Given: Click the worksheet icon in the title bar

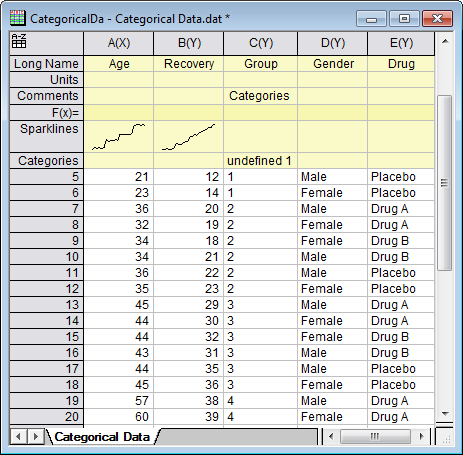Looking at the screenshot, I should click(18, 18).
